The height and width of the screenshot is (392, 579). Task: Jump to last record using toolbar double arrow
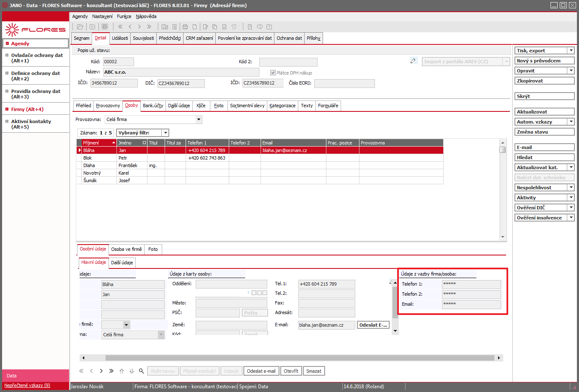149,27
